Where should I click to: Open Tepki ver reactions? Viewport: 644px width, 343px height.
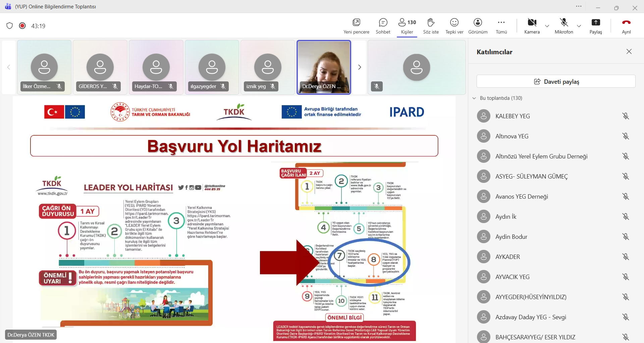[454, 26]
